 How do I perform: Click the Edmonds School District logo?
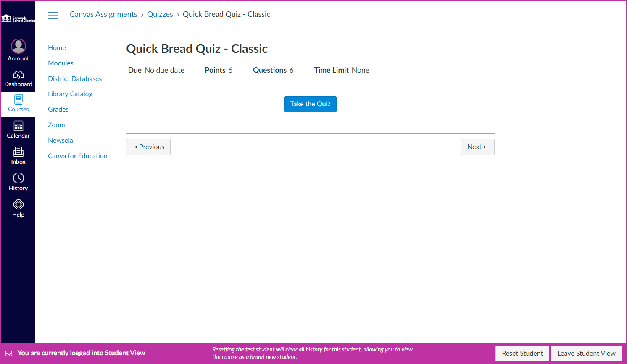click(x=18, y=18)
